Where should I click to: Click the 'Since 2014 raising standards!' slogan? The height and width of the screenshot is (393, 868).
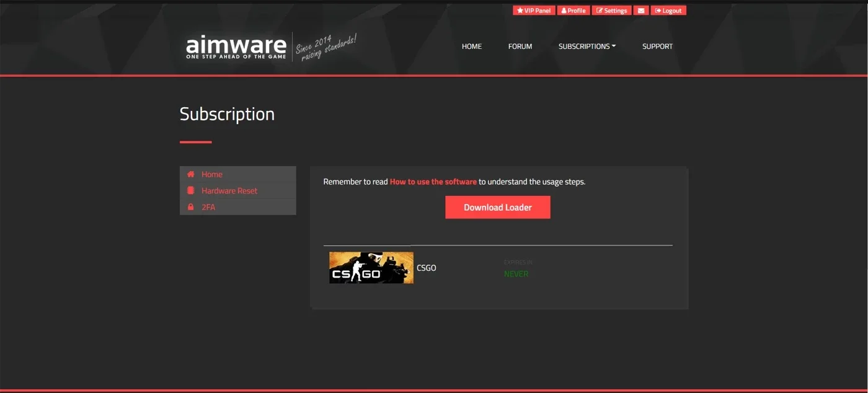coord(326,47)
